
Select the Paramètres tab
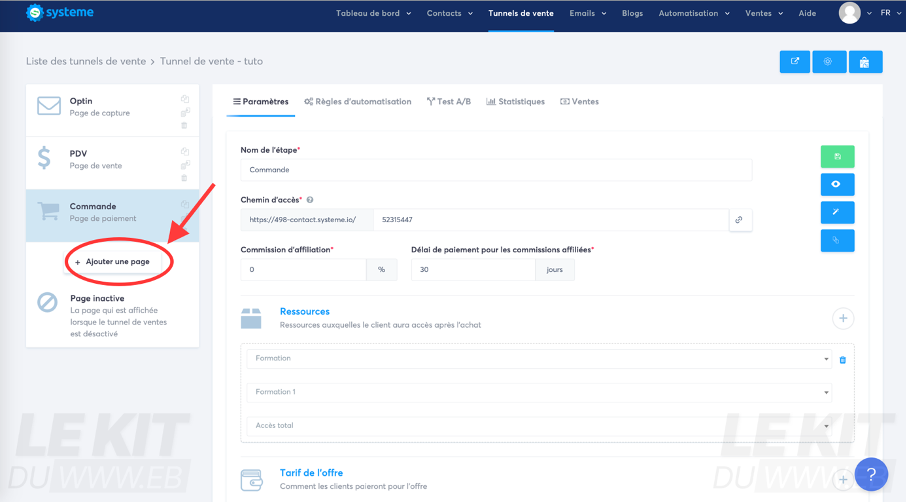click(261, 102)
